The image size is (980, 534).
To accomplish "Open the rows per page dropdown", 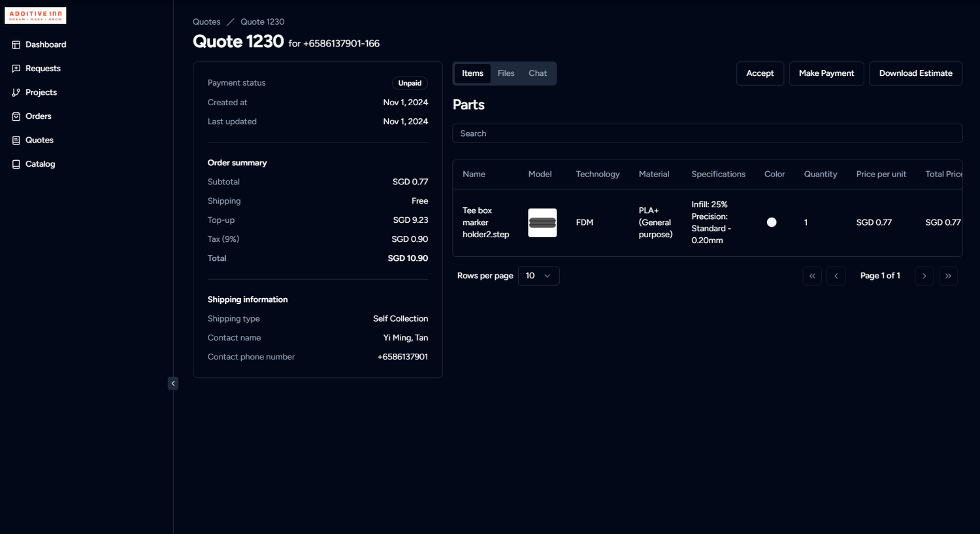I will pos(538,275).
